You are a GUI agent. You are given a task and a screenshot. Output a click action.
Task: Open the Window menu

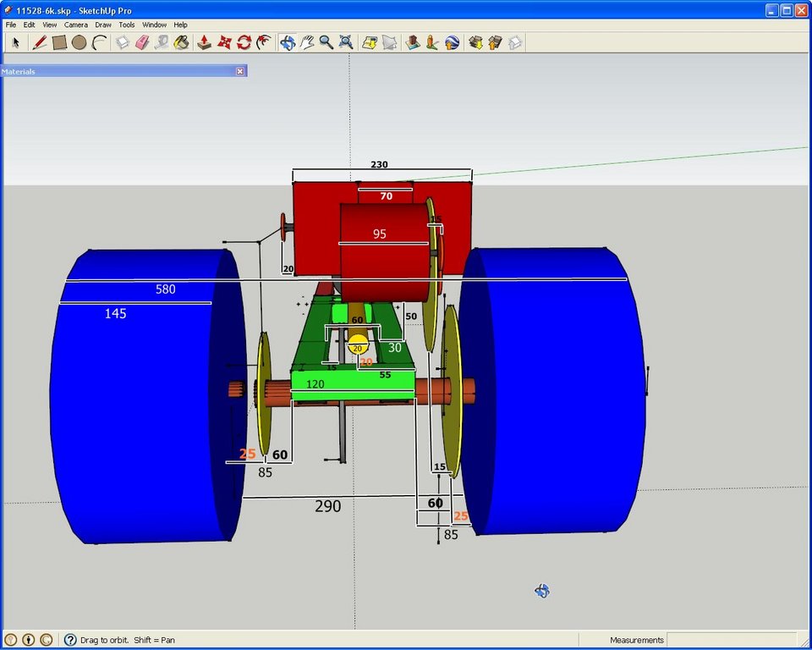[154, 25]
